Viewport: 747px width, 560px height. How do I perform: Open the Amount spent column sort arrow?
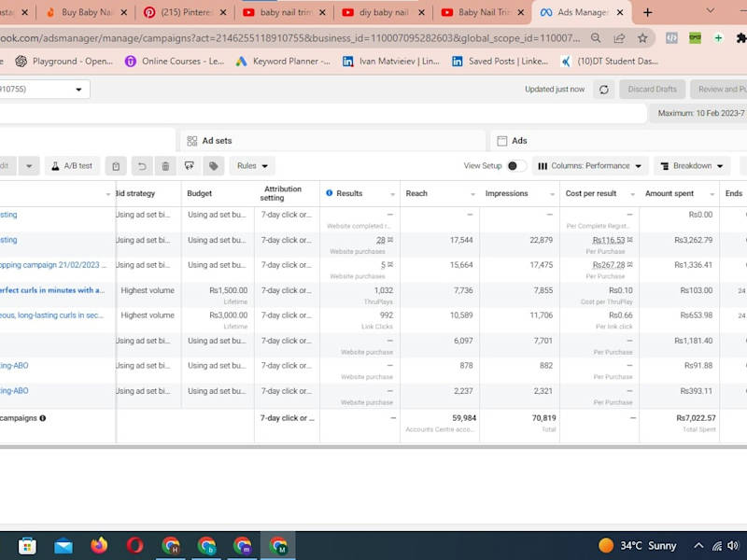pyautogui.click(x=712, y=194)
